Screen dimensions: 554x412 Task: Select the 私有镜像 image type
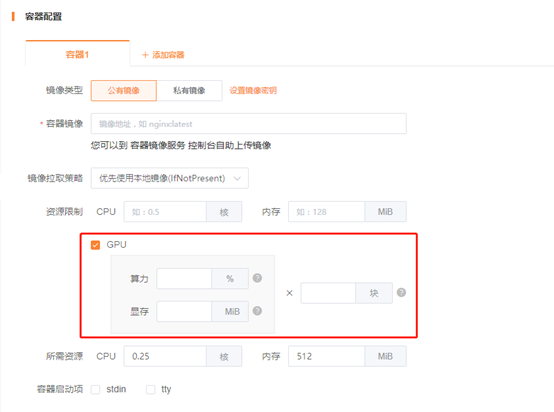[189, 91]
